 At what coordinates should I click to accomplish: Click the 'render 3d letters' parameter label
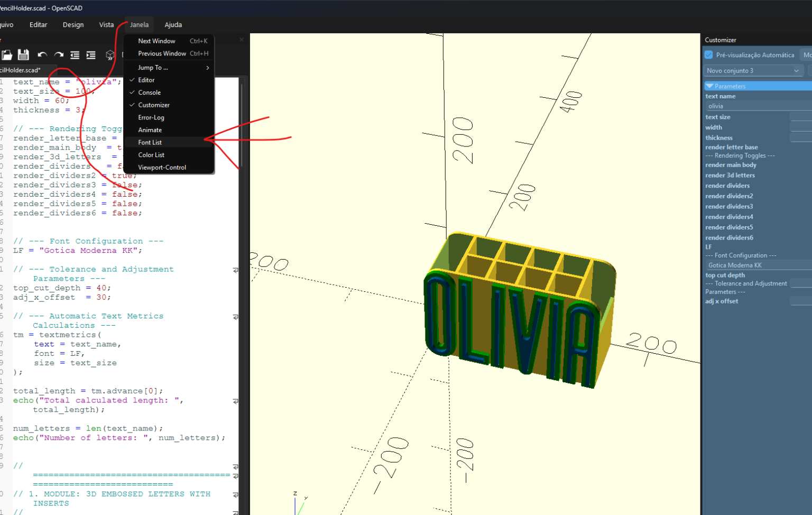[x=730, y=176]
